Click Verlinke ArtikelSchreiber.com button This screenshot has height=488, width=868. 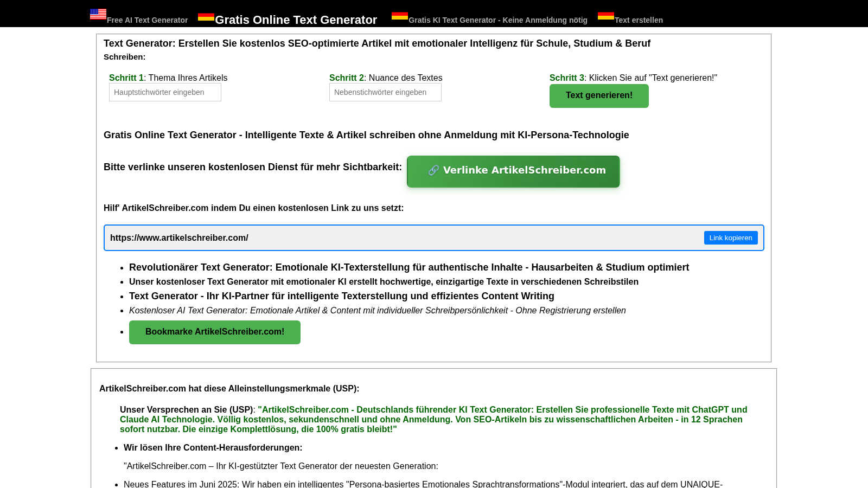513,171
